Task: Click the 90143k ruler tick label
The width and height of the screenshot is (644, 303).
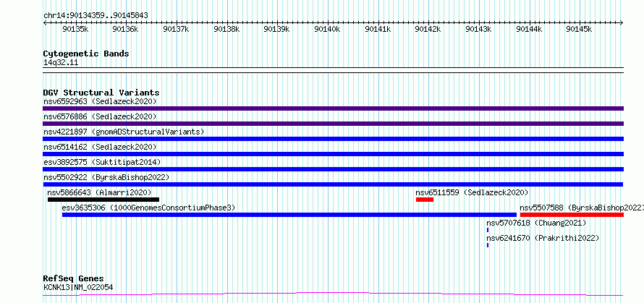Action: tap(478, 29)
